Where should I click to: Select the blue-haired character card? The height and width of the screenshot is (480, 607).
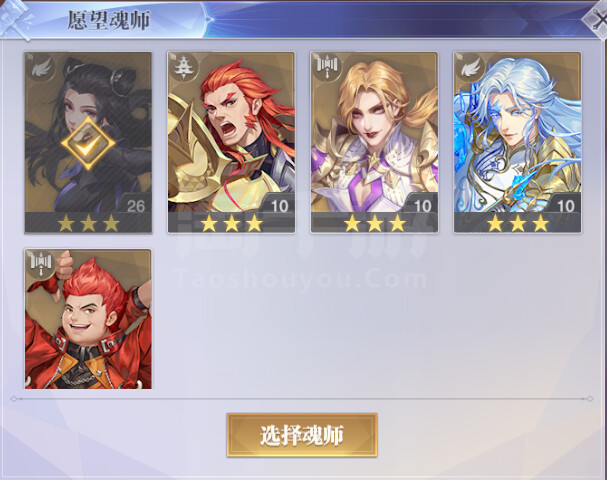click(518, 142)
